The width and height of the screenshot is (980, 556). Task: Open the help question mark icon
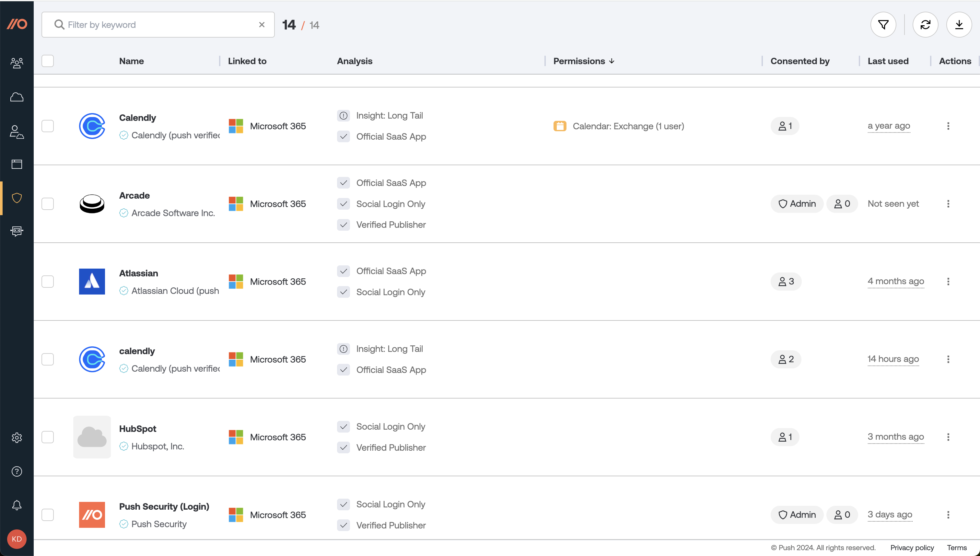(x=17, y=471)
